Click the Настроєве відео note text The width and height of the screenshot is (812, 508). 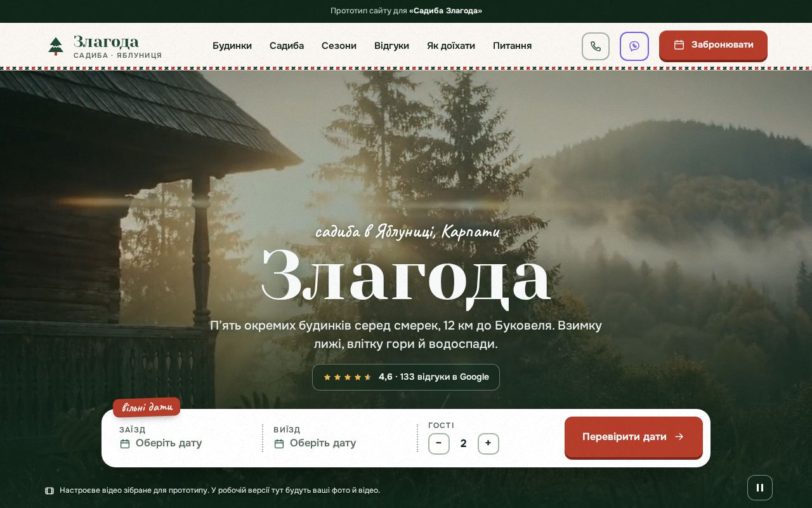pyautogui.click(x=219, y=490)
